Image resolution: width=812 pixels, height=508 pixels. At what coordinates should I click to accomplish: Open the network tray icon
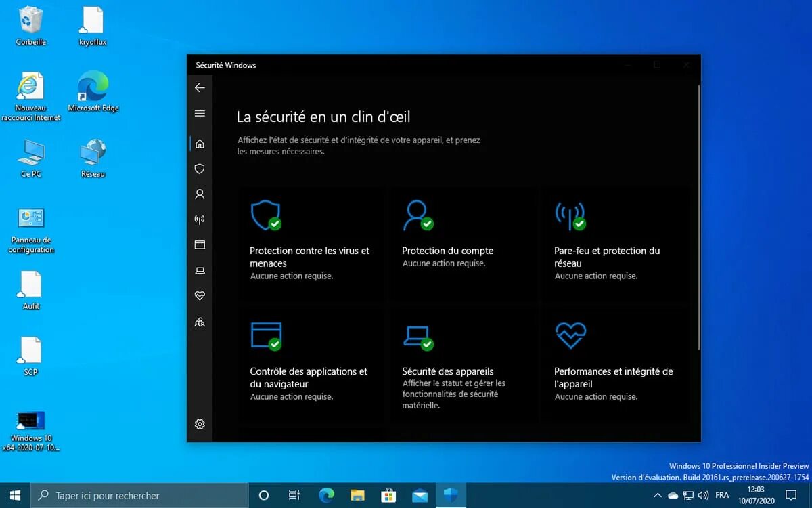[688, 495]
